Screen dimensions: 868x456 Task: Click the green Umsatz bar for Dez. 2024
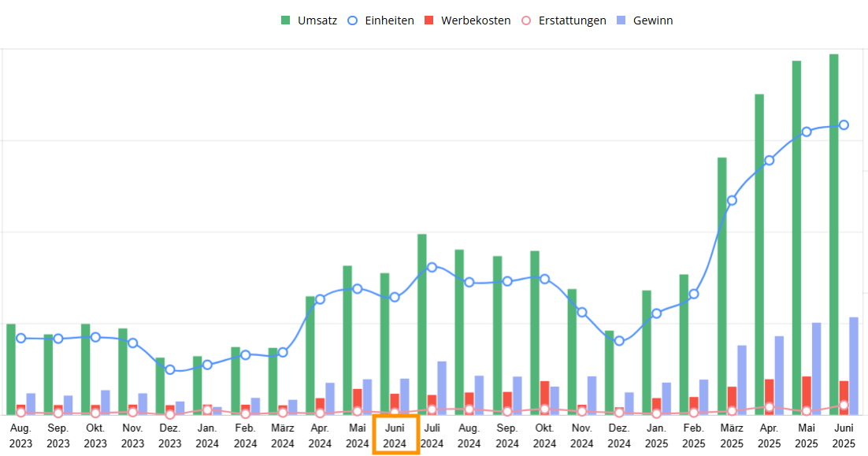point(610,373)
